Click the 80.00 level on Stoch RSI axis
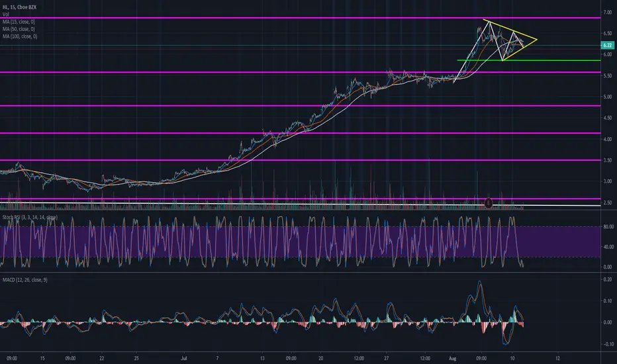The width and height of the screenshot is (617, 364). (608, 226)
